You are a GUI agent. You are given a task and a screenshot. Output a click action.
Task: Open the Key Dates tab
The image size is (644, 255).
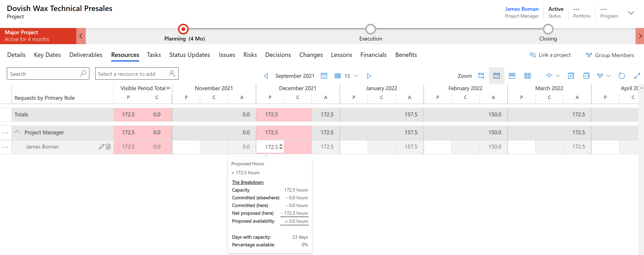(47, 55)
